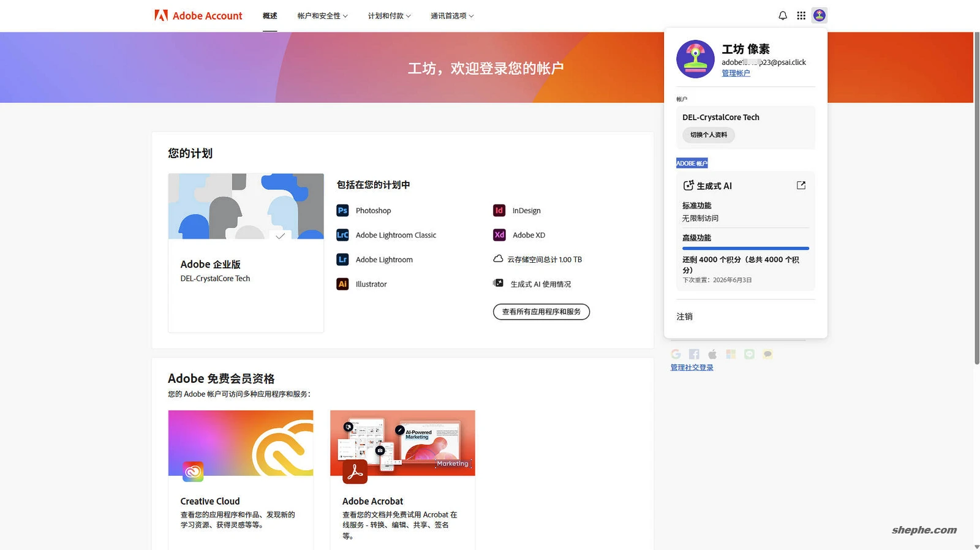The height and width of the screenshot is (550, 980).
Task: Click the Microsoft social login icon
Action: point(731,354)
